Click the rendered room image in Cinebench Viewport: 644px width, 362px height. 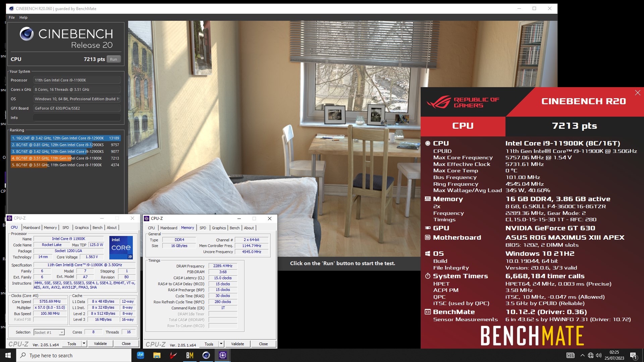(274, 139)
